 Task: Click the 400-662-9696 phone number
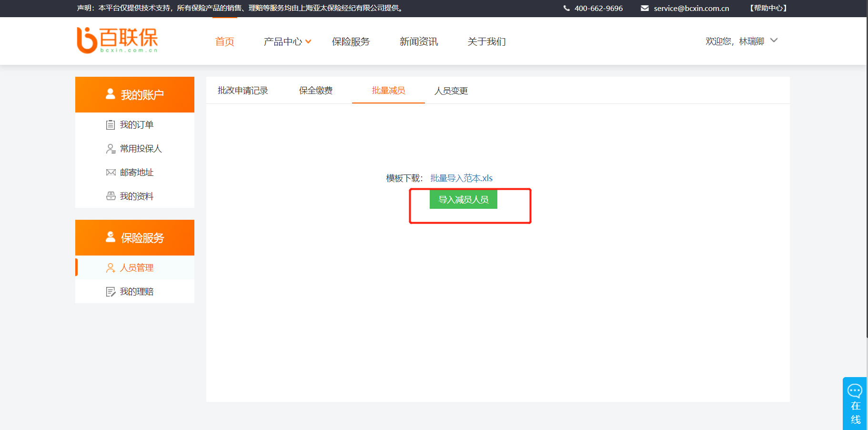[x=598, y=8]
